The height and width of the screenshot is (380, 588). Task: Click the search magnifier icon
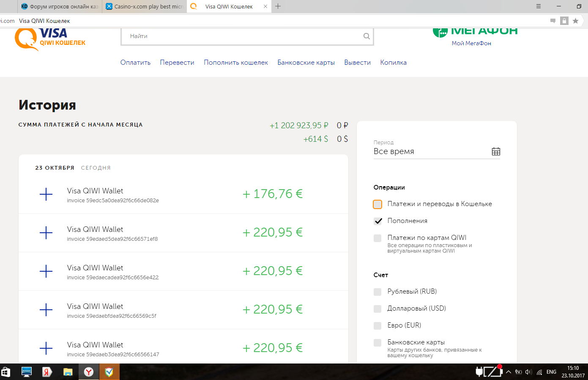366,36
